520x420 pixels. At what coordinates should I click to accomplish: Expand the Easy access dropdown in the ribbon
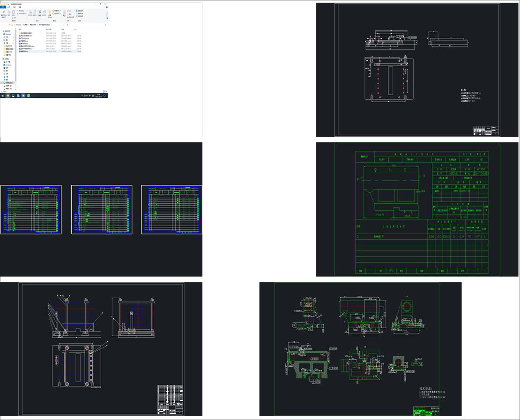tap(57, 14)
